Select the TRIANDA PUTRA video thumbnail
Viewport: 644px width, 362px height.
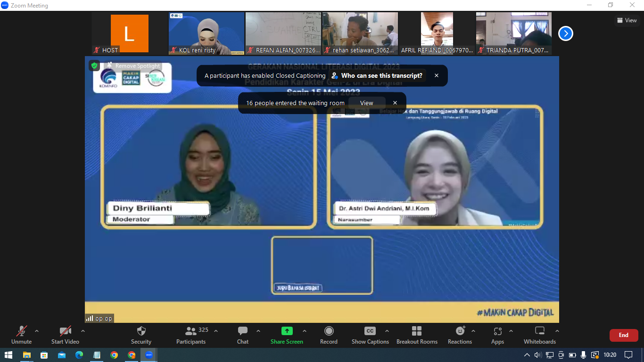[514, 33]
